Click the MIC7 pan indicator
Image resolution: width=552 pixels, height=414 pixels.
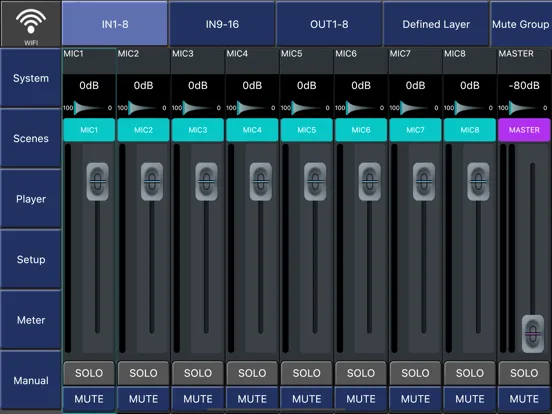pos(414,108)
